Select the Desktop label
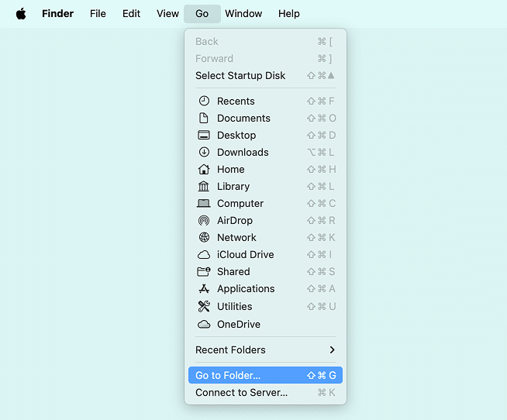Viewport: 507px width, 420px height. click(x=236, y=135)
